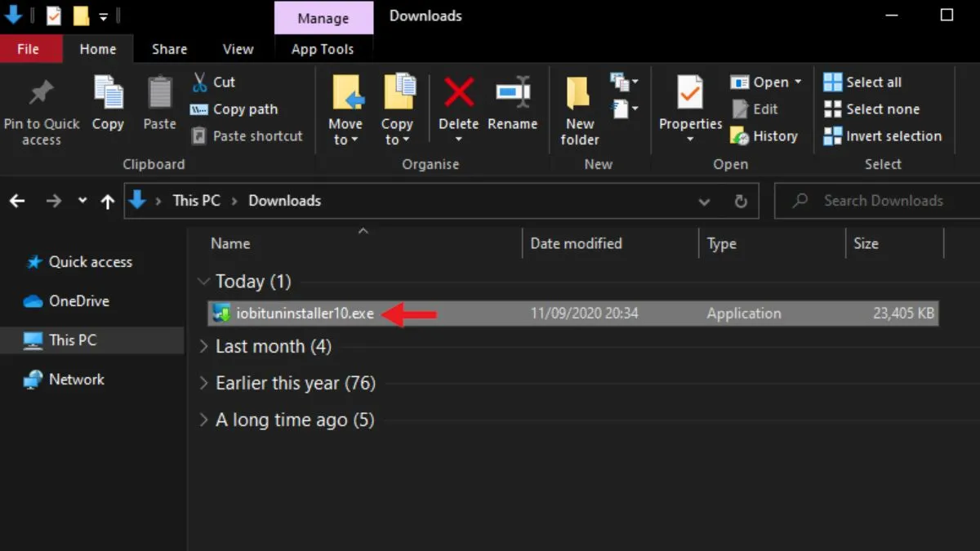Click Invert selection
Screen dimensions: 980x551
tap(883, 136)
